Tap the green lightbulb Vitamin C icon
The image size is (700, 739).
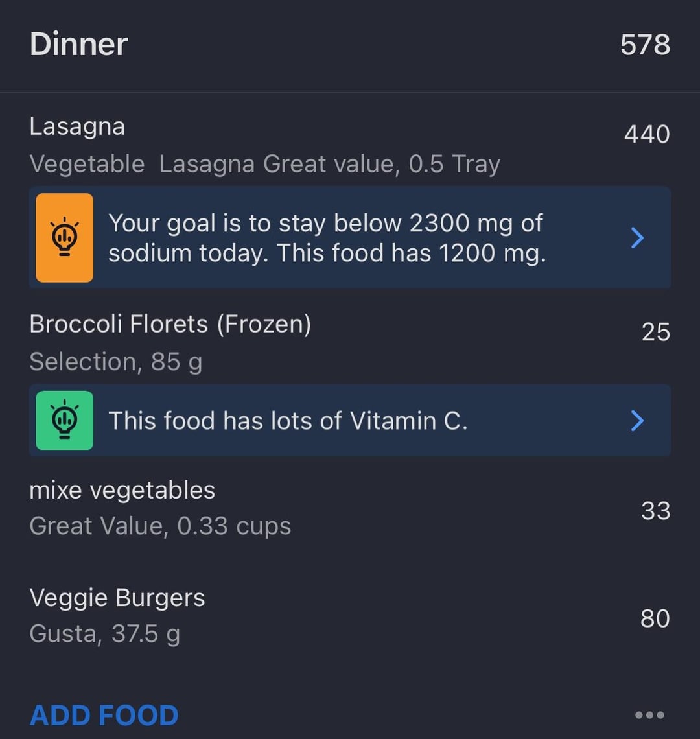pyautogui.click(x=64, y=420)
